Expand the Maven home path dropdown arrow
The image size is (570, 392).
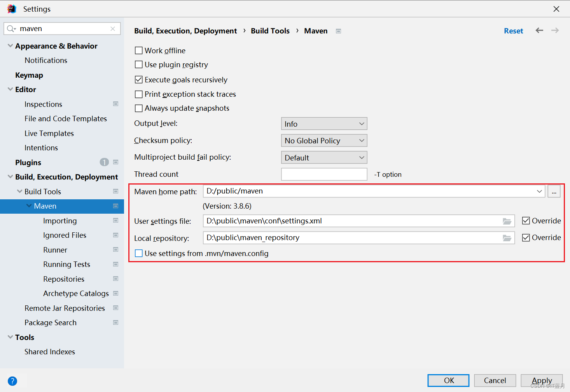click(x=539, y=191)
